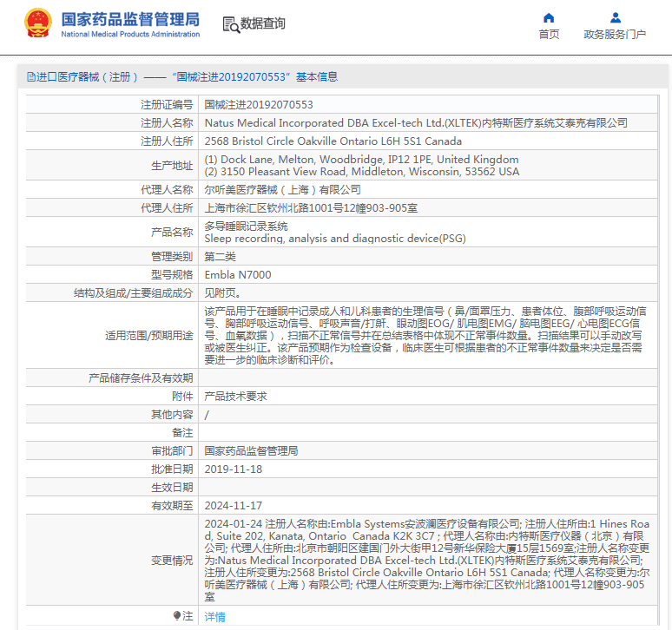Click Sleep recording, analysis and diagnostic device text
Image resolution: width=672 pixels, height=630 pixels.
(x=335, y=239)
